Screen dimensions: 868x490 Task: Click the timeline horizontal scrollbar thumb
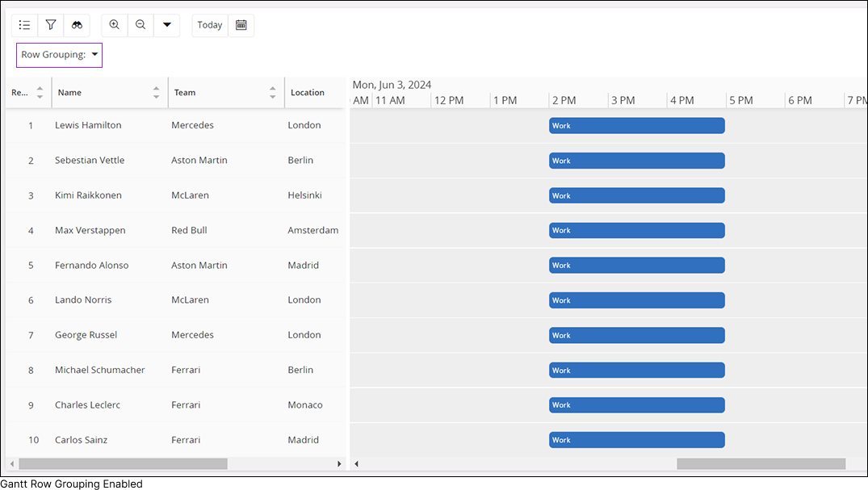pyautogui.click(x=760, y=464)
